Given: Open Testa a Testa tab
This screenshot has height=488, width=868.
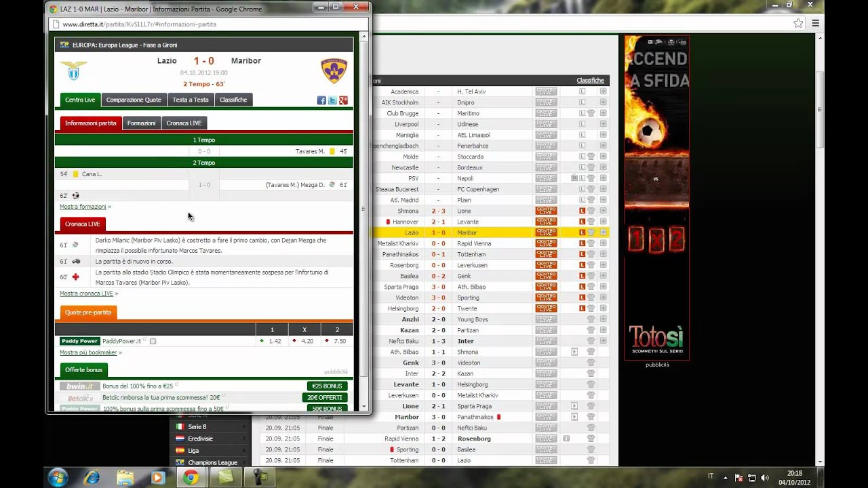Looking at the screenshot, I should pos(191,100).
